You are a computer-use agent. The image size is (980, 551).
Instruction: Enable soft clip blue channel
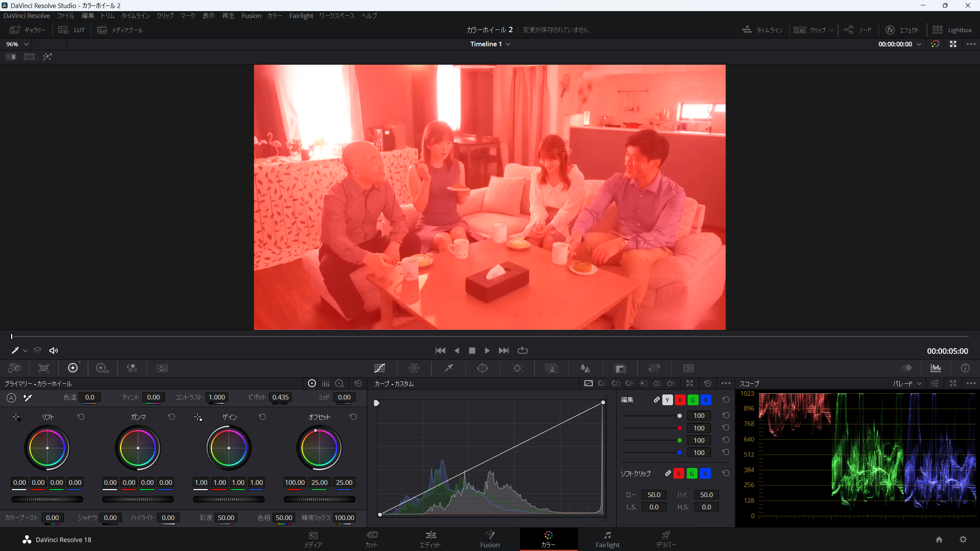705,474
